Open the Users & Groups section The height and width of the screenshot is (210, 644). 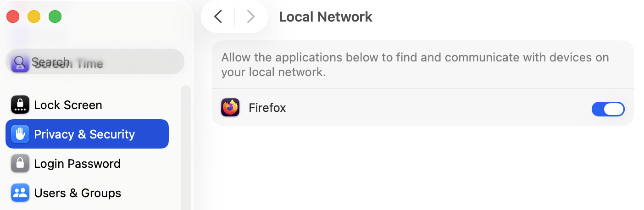click(x=78, y=193)
